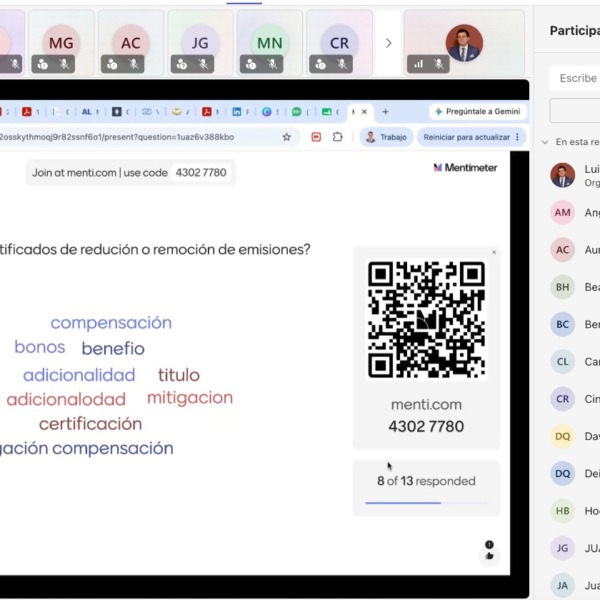
Task: Click the thumbs up reaction icon
Action: click(x=489, y=556)
